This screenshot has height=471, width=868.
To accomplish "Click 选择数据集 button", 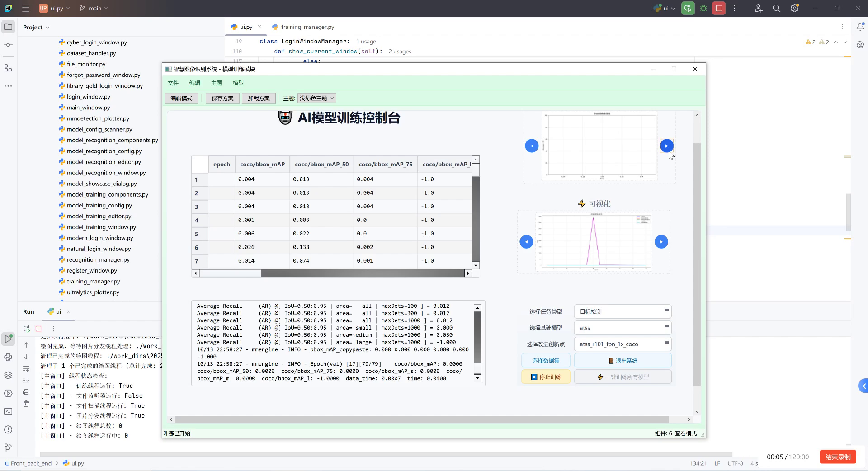I will point(546,360).
